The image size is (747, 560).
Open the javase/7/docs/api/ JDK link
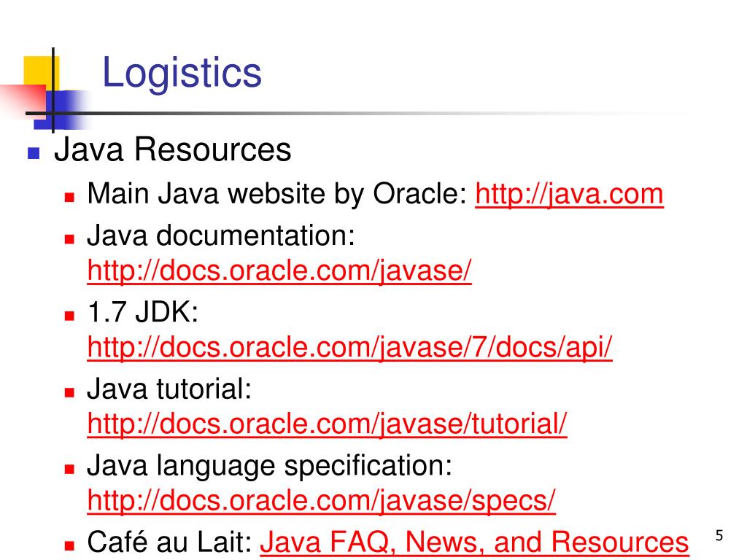pyautogui.click(x=349, y=348)
